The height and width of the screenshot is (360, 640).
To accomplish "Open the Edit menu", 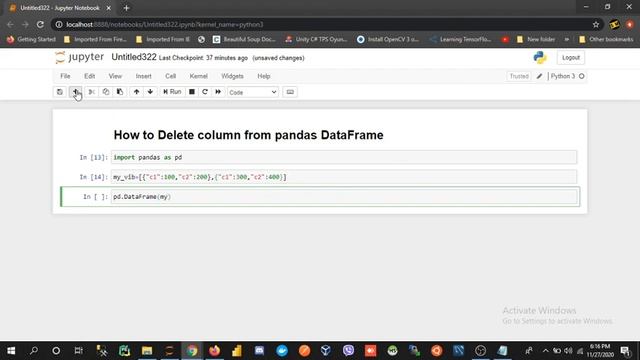I will coord(89,76).
